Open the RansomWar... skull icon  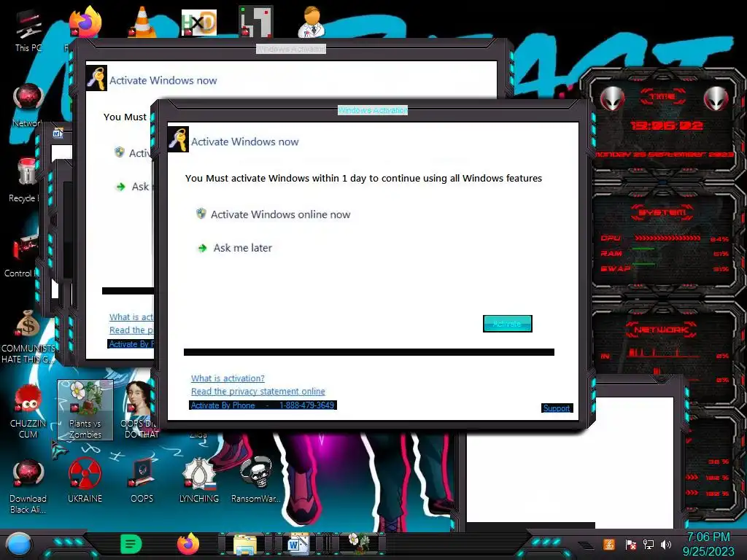[256, 481]
